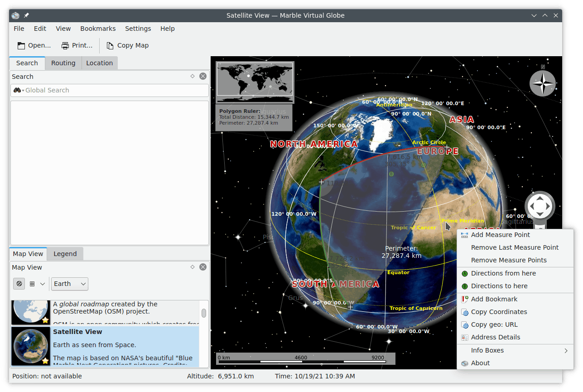Screen dimensions: 583x392
Task: Click green B icon for Directions to here
Action: (464, 286)
